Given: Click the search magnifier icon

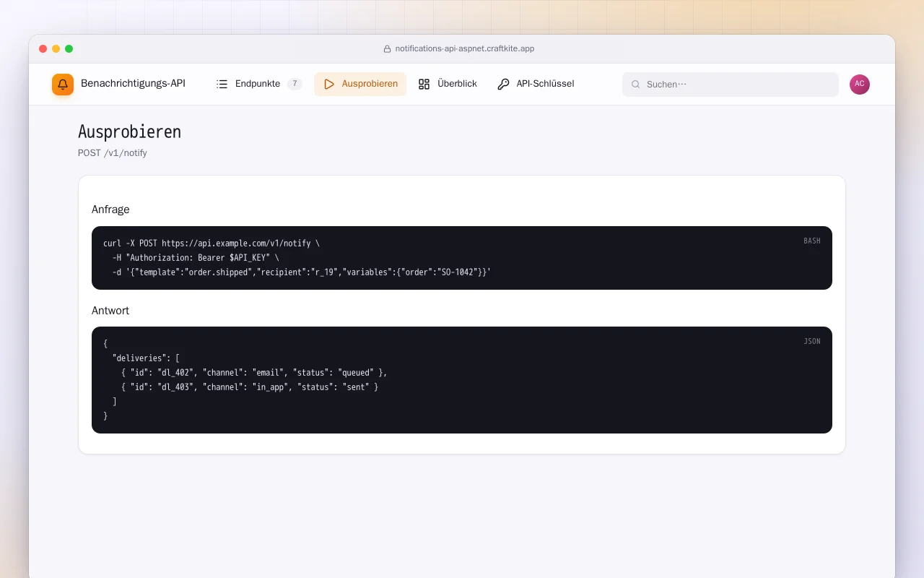Looking at the screenshot, I should click(x=636, y=85).
